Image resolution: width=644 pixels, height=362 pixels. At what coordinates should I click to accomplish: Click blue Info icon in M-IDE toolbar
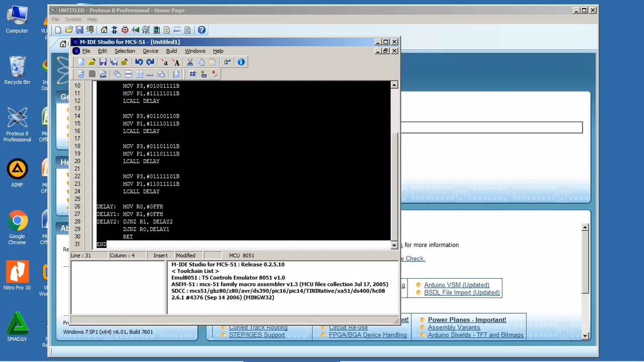click(241, 62)
